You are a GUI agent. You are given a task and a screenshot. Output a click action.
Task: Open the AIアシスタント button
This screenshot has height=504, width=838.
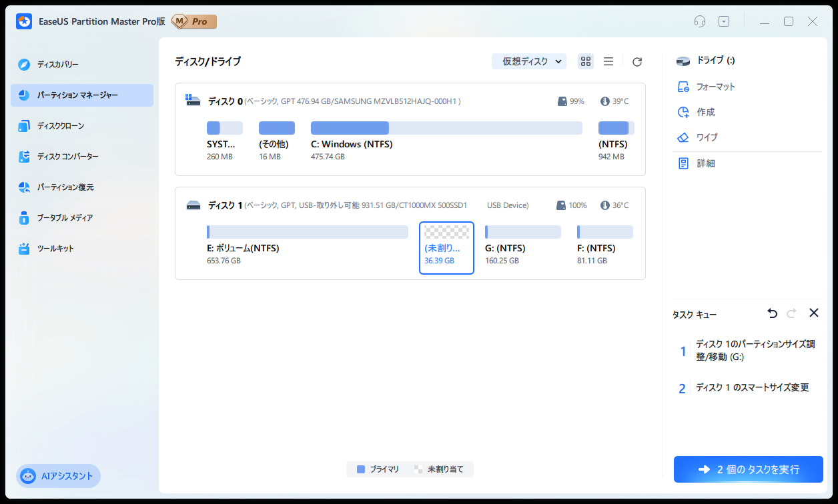(x=58, y=476)
